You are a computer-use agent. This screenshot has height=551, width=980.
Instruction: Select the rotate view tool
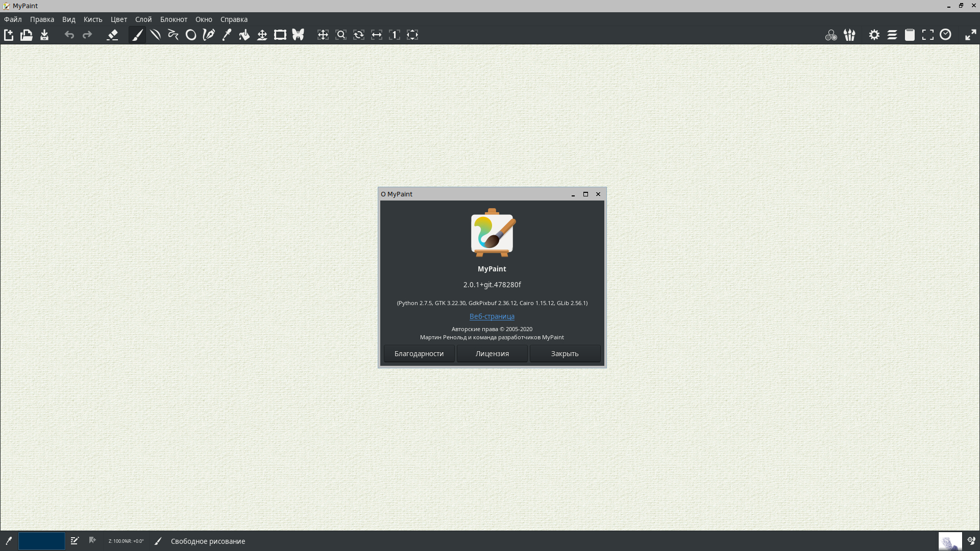[359, 35]
